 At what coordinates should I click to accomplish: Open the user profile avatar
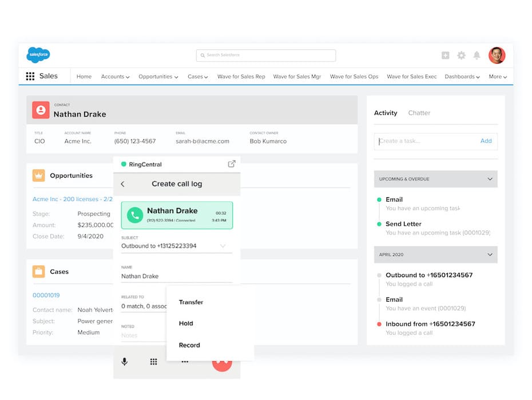point(497,55)
